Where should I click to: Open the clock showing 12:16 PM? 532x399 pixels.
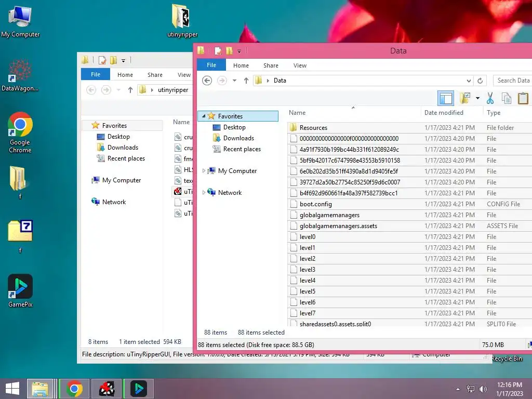(510, 389)
